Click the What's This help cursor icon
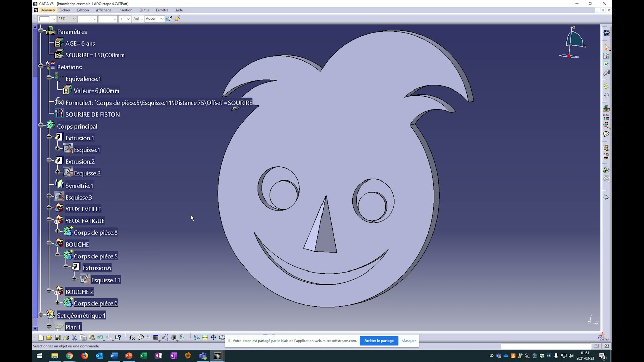 pos(118,338)
